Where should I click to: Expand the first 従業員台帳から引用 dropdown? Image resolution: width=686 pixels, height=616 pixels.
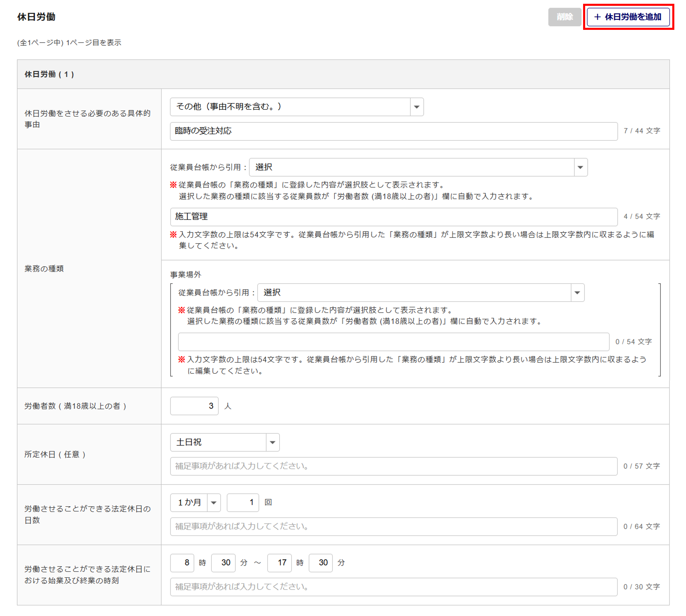pyautogui.click(x=418, y=167)
